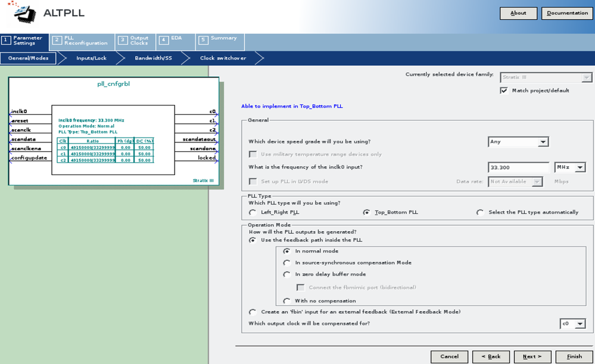Toggle Set up PLL in LVDS mode
Viewport: 595px width, 364px height.
coord(253,182)
